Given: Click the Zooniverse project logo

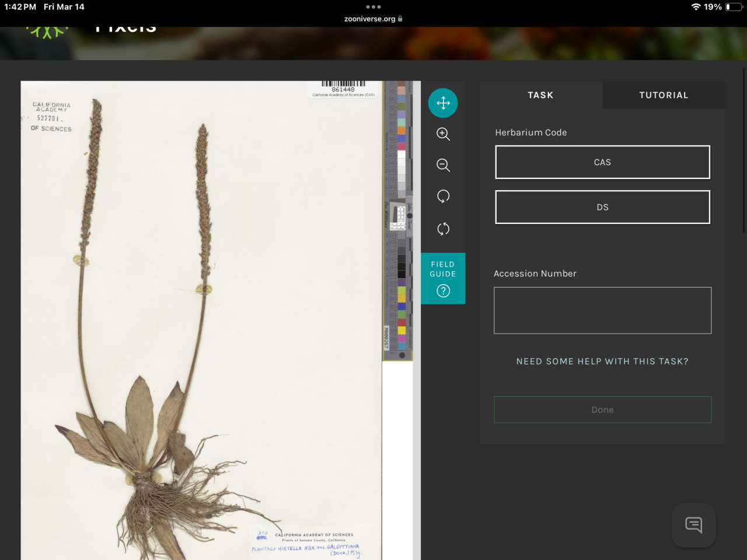Looking at the screenshot, I should (47, 32).
